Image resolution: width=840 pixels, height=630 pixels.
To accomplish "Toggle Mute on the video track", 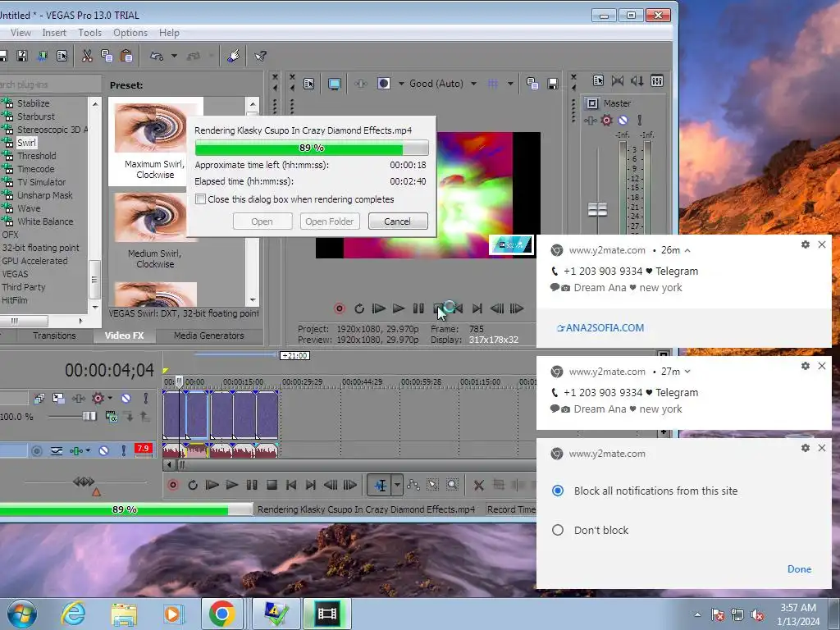I will coord(126,398).
